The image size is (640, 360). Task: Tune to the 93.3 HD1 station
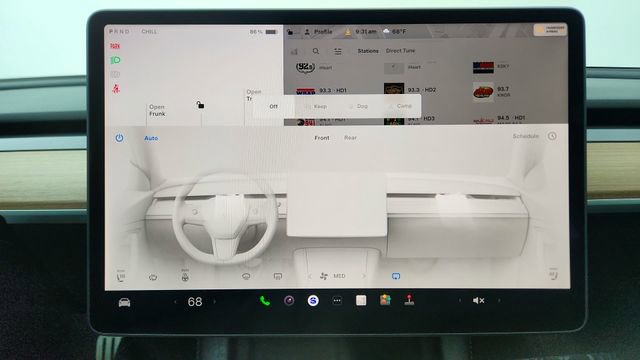coord(322,91)
